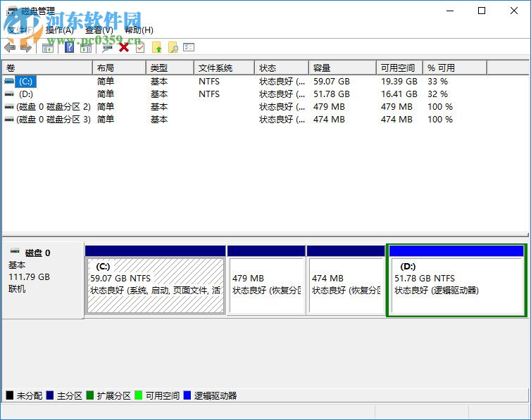The height and width of the screenshot is (420, 531).
Task: Click drive icon of 磁盘 0 磁盘分区 2 row
Action: [x=9, y=106]
